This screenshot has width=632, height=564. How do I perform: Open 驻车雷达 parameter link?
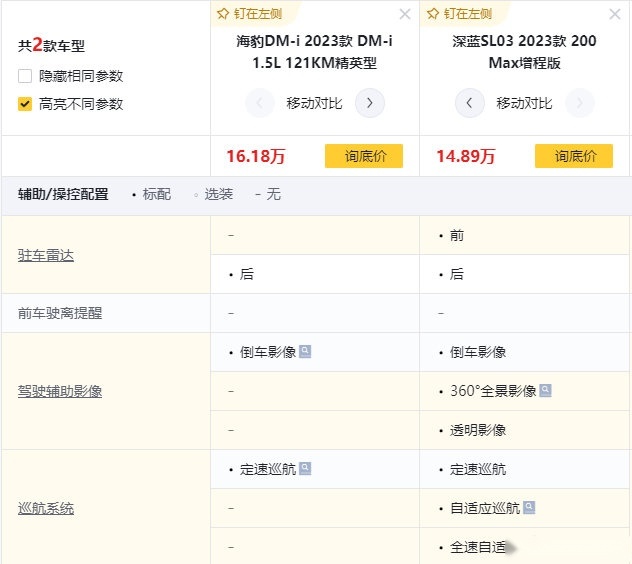[x=46, y=255]
